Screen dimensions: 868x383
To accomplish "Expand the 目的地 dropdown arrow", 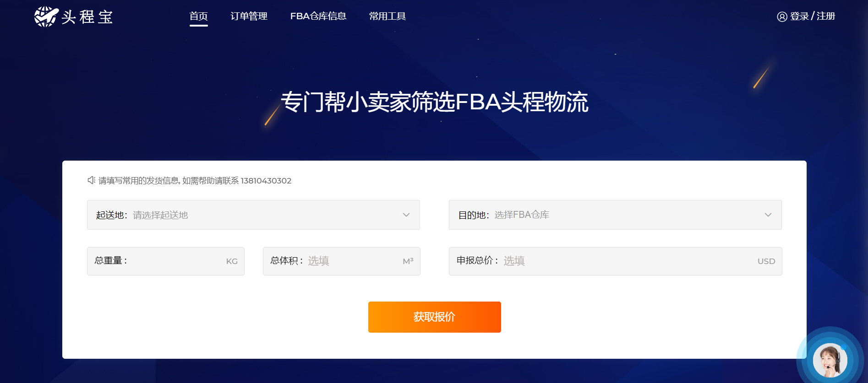I will [x=768, y=215].
